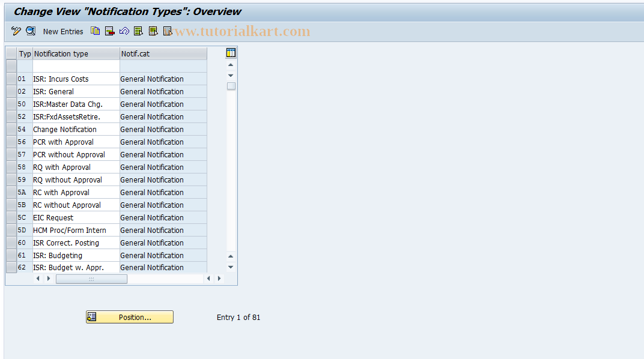Screen dimensions: 644x359
Task: Click the Undo Change icon
Action: pos(124,31)
